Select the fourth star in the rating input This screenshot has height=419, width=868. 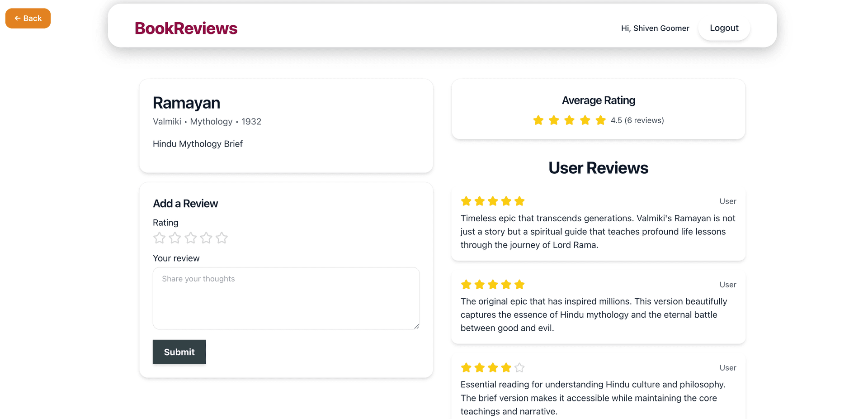tap(206, 238)
